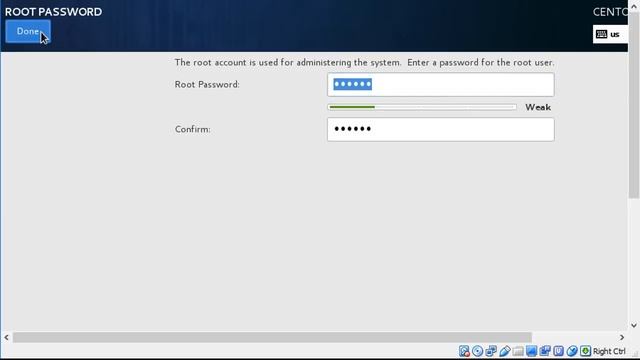The width and height of the screenshot is (640, 360).
Task: Click the ROOT PASSWORD heading
Action: (x=53, y=12)
